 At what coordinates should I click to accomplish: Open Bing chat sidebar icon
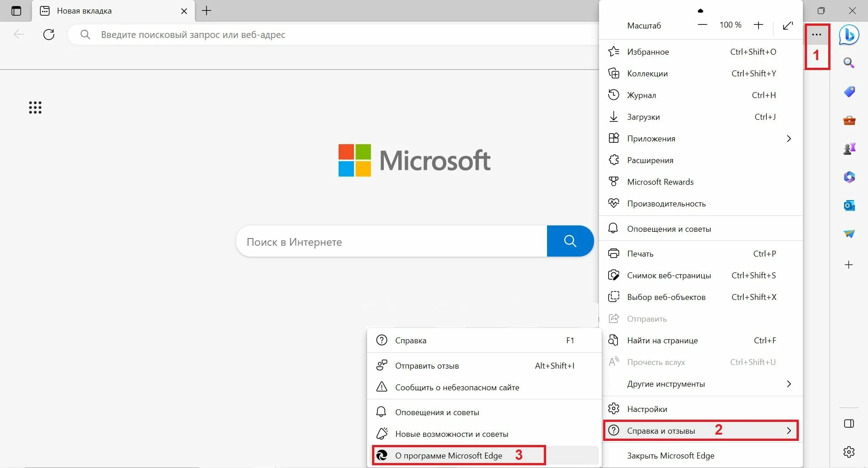pyautogui.click(x=849, y=35)
